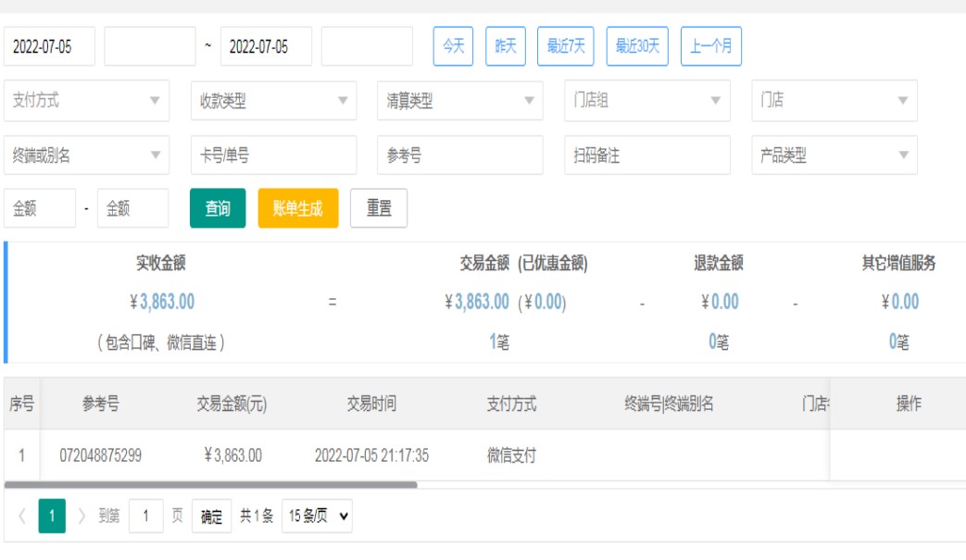The height and width of the screenshot is (560, 966).
Task: Click the 卡号/单号 input field
Action: pyautogui.click(x=273, y=156)
